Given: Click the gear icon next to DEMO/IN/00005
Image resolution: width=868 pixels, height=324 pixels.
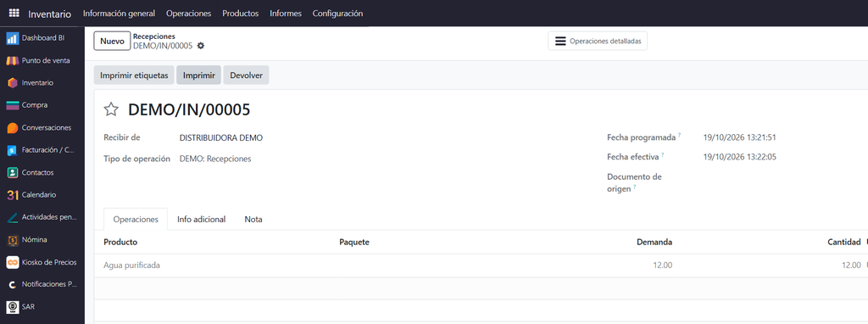Looking at the screenshot, I should point(201,46).
